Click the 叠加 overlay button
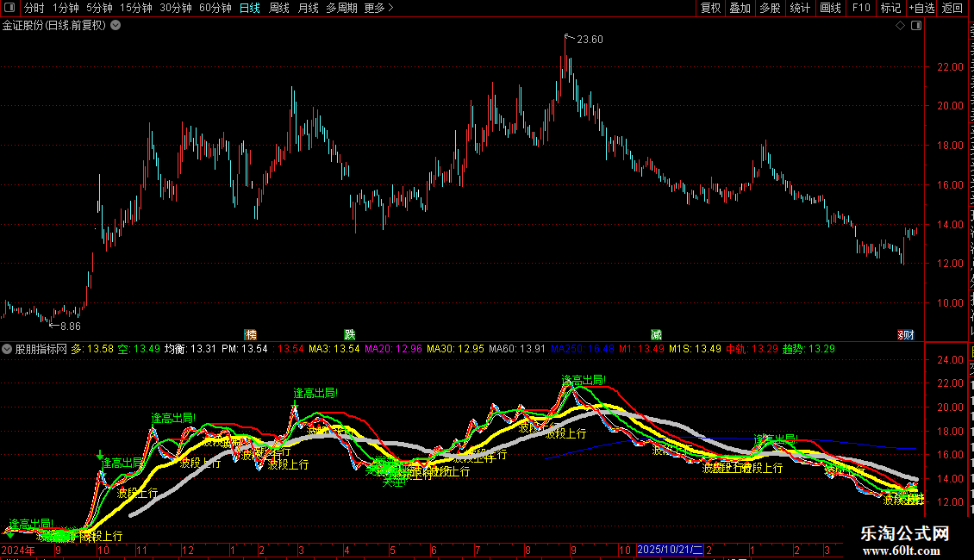 [740, 8]
